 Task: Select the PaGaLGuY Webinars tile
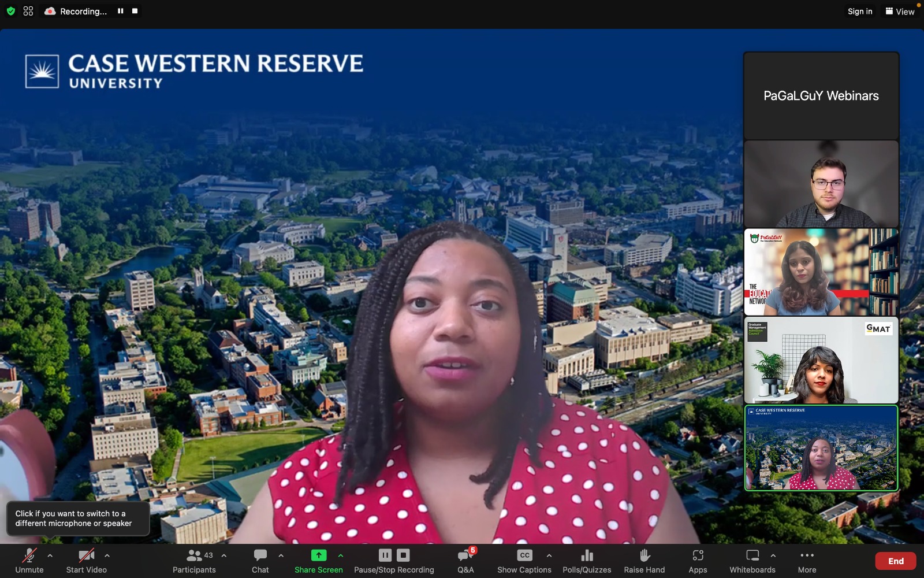point(821,96)
